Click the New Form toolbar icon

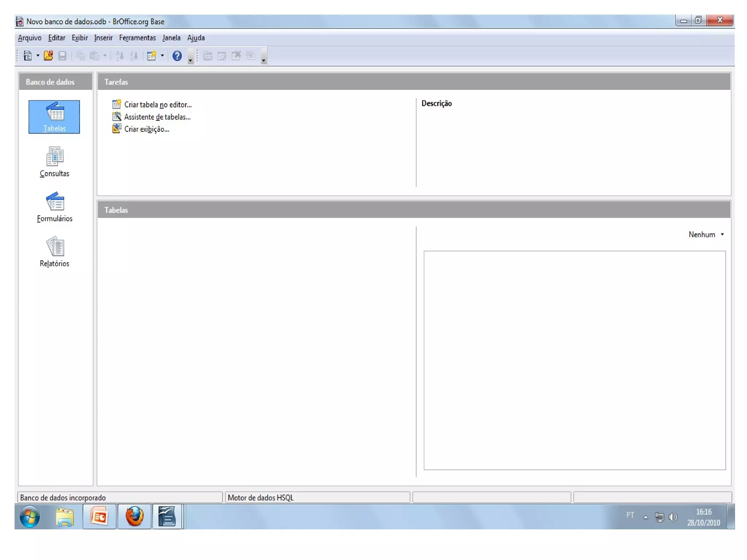(151, 56)
